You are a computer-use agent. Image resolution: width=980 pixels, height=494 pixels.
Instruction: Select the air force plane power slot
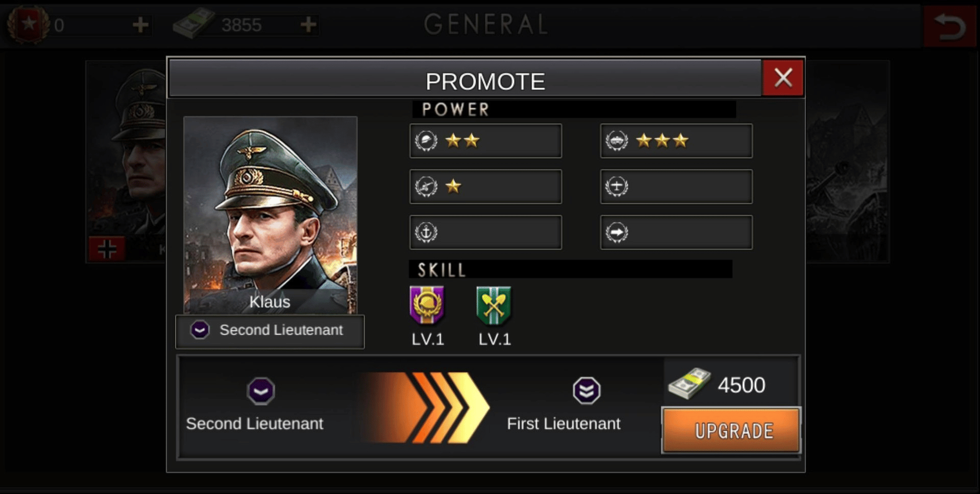676,187
